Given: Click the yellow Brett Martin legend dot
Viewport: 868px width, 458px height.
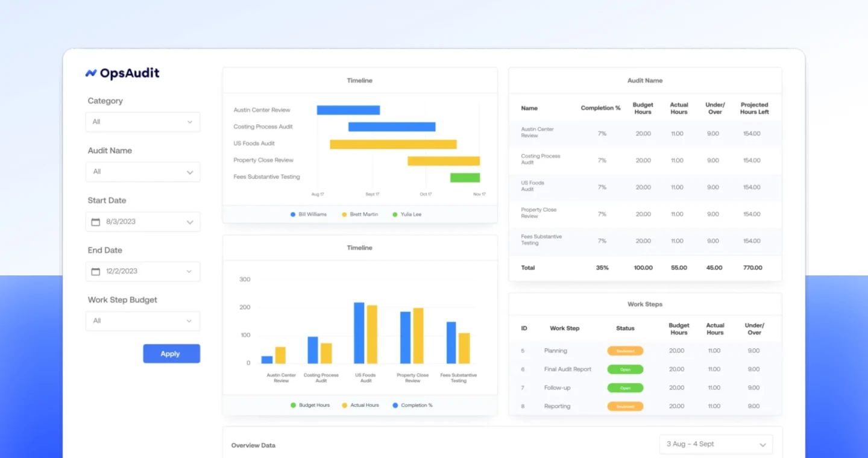Looking at the screenshot, I should 344,215.
